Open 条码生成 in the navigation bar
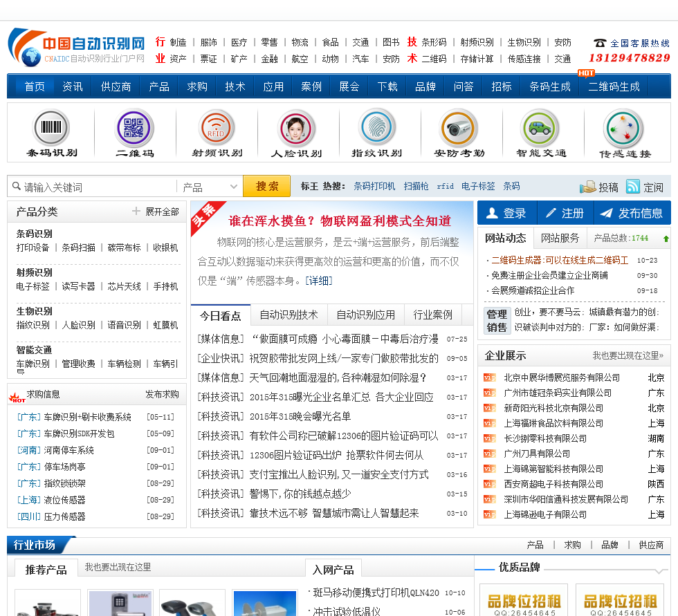The width and height of the screenshot is (678, 616). 549,87
